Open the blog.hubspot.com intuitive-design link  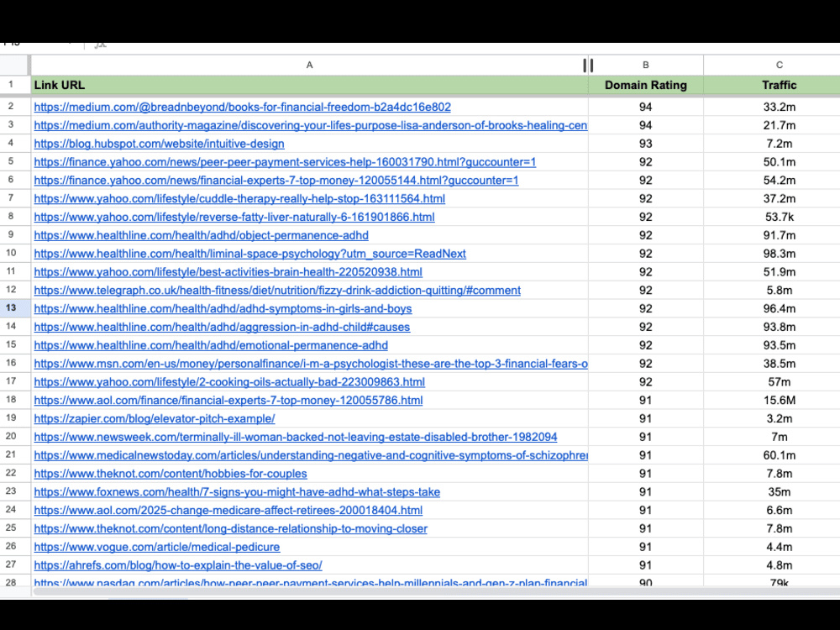point(159,144)
